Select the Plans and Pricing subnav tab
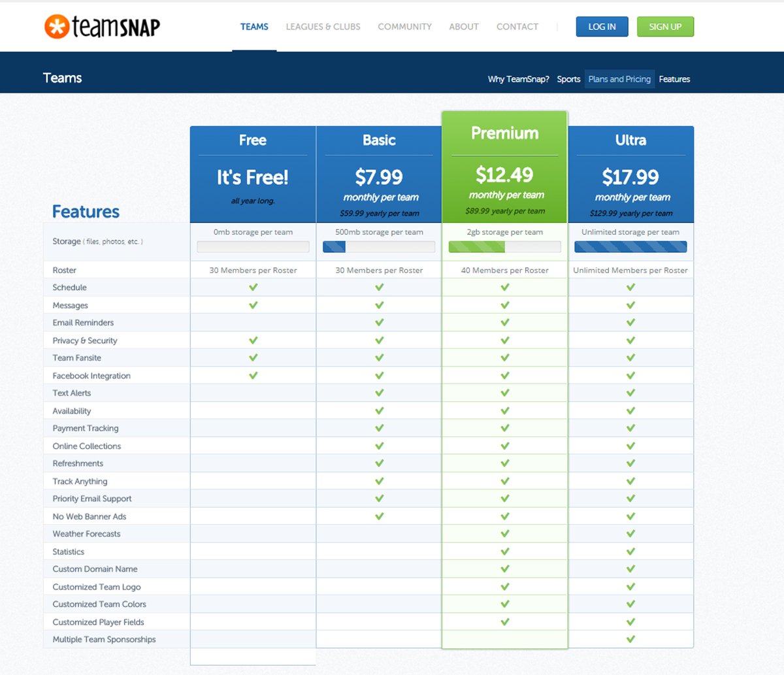This screenshot has width=784, height=675. (x=619, y=79)
